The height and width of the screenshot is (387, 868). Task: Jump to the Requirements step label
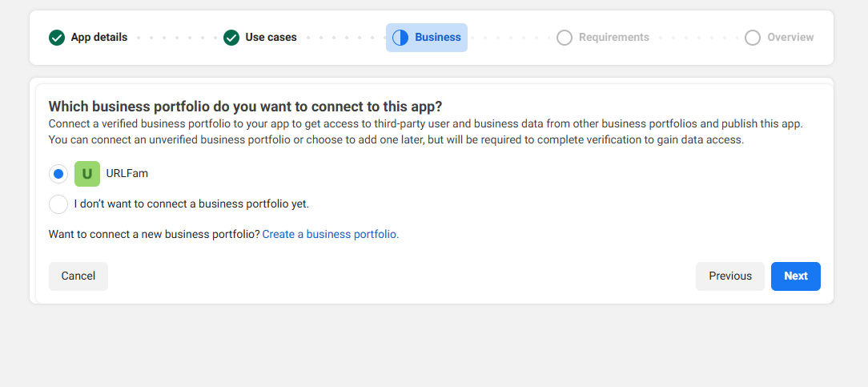614,38
